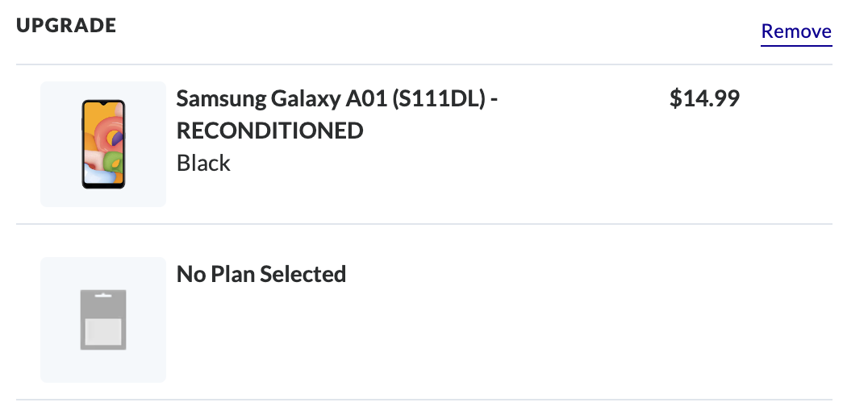Click the gray plan card placeholder icon
868x419 pixels.
pos(102,320)
